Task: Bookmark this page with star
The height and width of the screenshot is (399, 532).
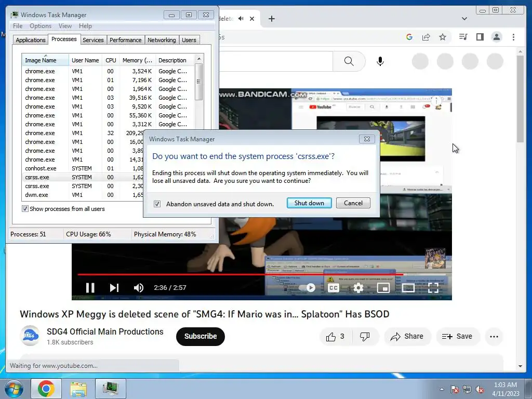Action: pos(443,37)
